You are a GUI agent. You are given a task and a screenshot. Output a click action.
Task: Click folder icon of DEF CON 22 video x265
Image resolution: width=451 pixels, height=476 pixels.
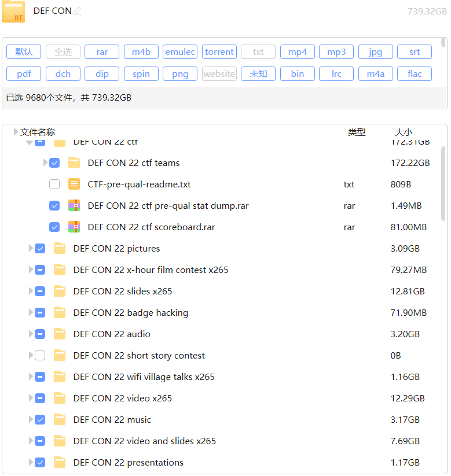coord(60,398)
